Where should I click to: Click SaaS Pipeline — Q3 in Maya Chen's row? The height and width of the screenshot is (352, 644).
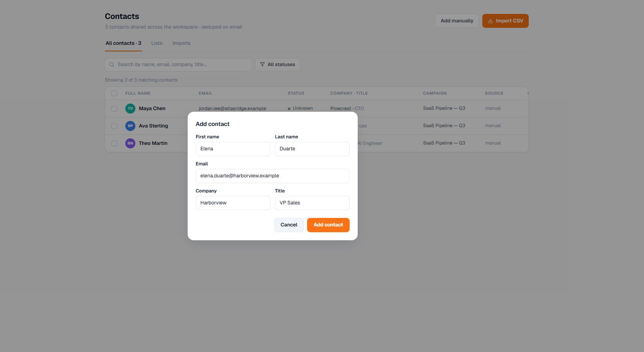tap(444, 108)
